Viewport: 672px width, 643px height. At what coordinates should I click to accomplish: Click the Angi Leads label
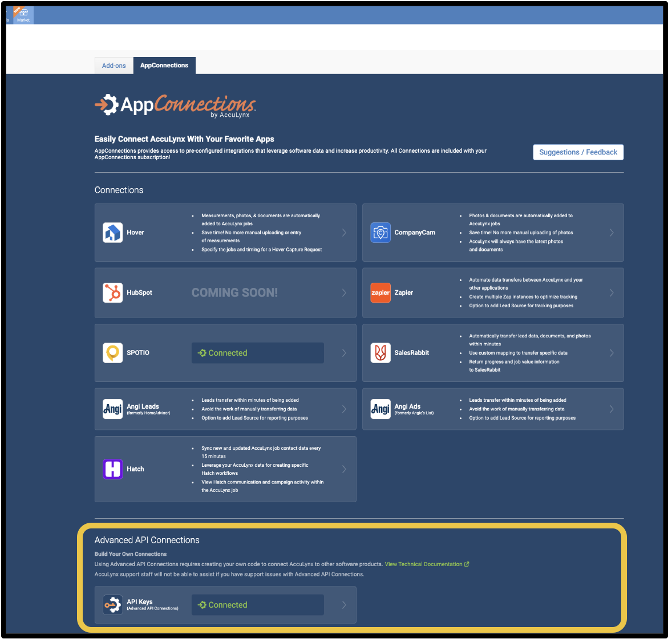143,408
